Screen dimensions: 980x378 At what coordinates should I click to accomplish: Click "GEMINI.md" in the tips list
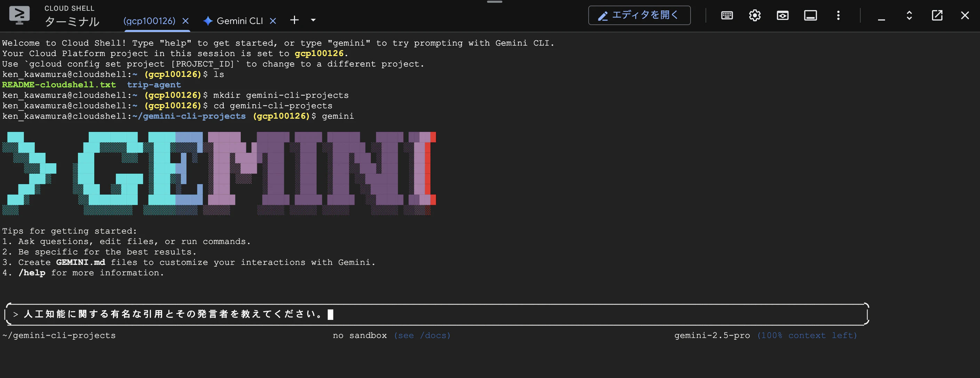coord(81,262)
